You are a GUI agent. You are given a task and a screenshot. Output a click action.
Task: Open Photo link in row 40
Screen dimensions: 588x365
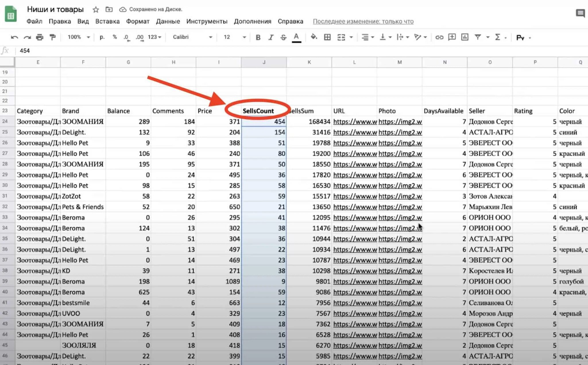coord(400,292)
